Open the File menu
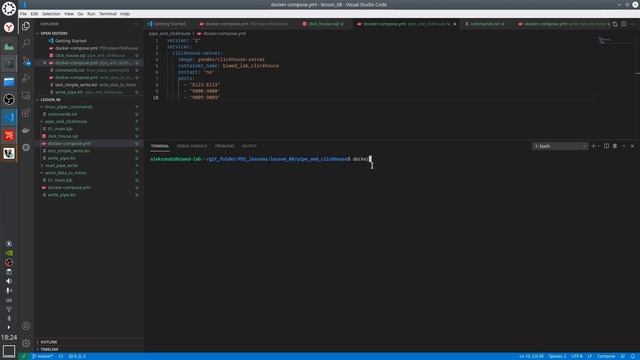Viewport: 640px width, 360px height. click(x=23, y=14)
